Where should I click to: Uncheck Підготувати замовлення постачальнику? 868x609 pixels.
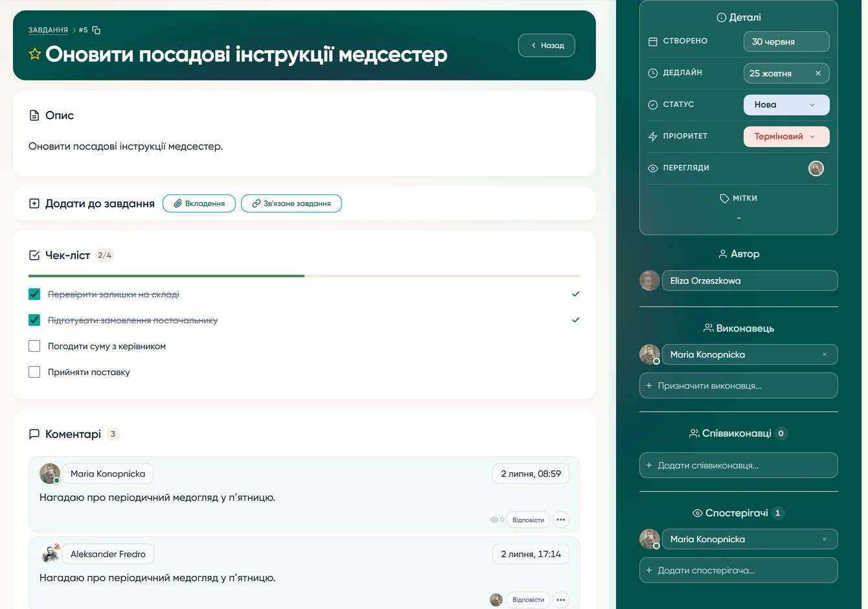click(x=34, y=320)
